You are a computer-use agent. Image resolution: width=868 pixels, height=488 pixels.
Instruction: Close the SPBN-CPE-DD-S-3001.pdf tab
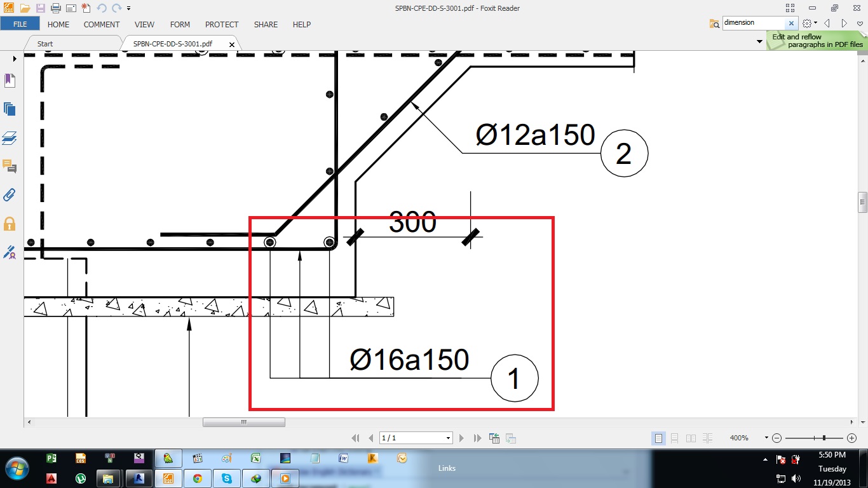click(x=232, y=44)
